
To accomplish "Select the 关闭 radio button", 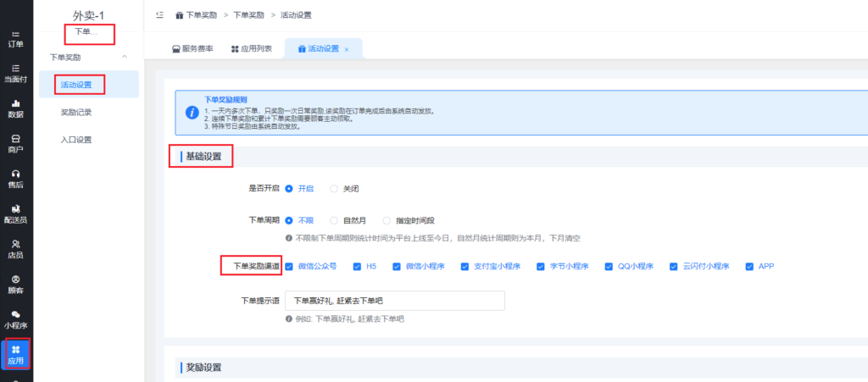I will [334, 188].
